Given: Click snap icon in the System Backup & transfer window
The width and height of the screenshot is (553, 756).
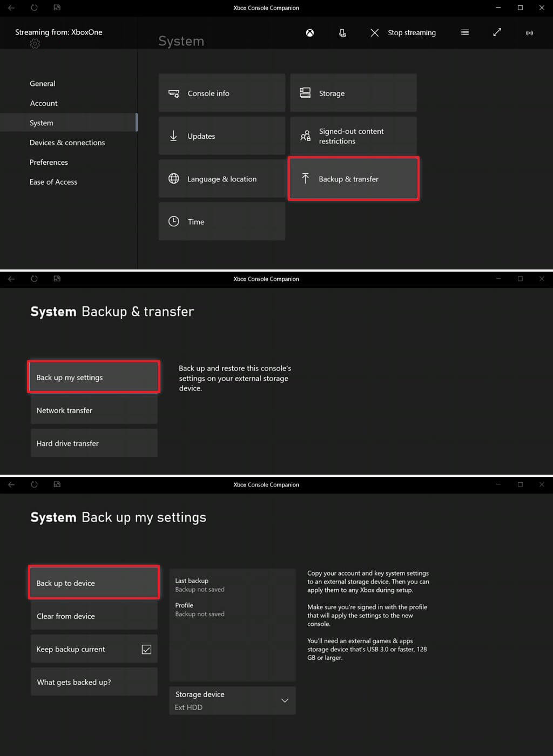Looking at the screenshot, I should click(x=57, y=279).
